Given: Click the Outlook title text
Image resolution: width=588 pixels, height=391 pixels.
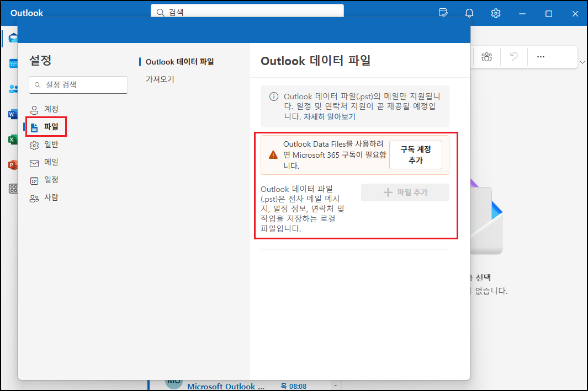Looking at the screenshot, I should (27, 13).
